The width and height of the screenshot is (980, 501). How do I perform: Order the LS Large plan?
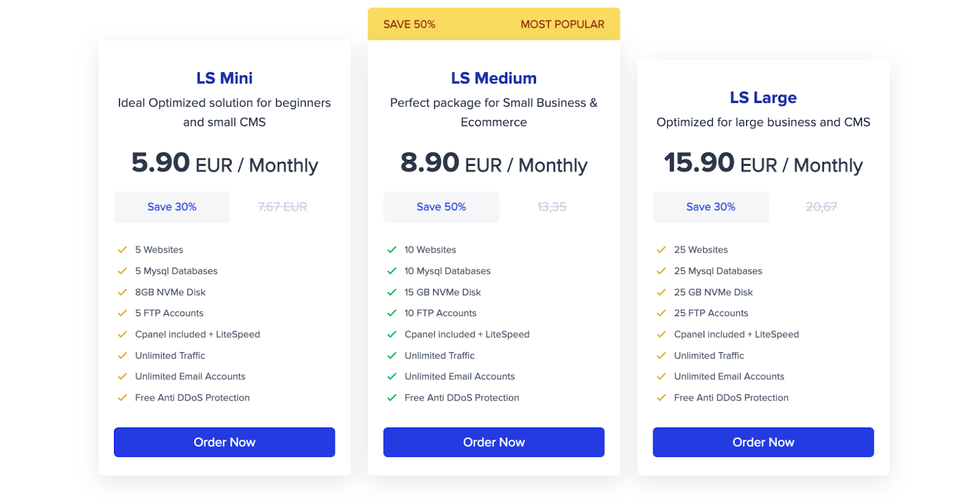pos(763,442)
